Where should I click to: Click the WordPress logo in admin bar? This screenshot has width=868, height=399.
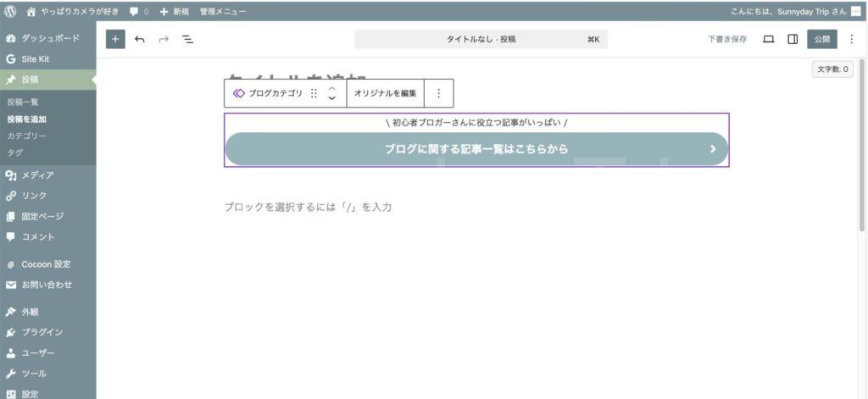(10, 12)
